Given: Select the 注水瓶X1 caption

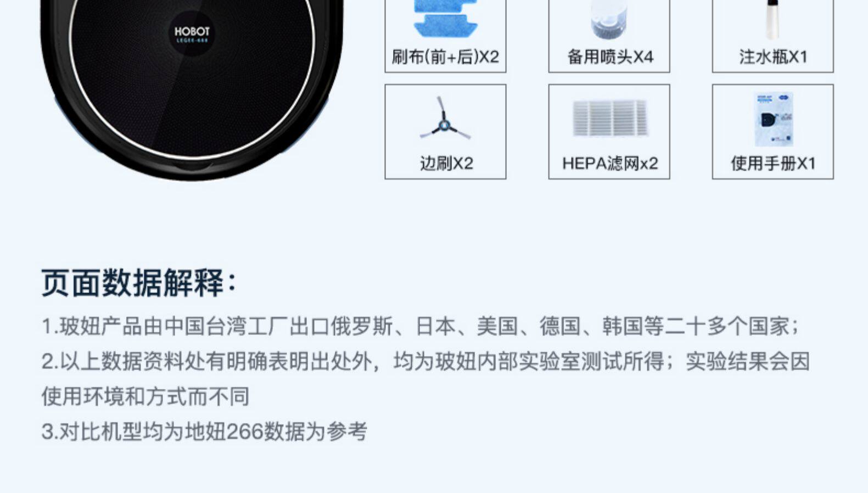Looking at the screenshot, I should click(773, 57).
